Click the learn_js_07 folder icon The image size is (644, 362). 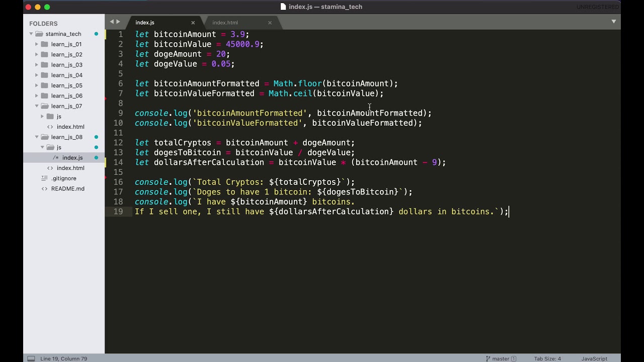pyautogui.click(x=44, y=106)
